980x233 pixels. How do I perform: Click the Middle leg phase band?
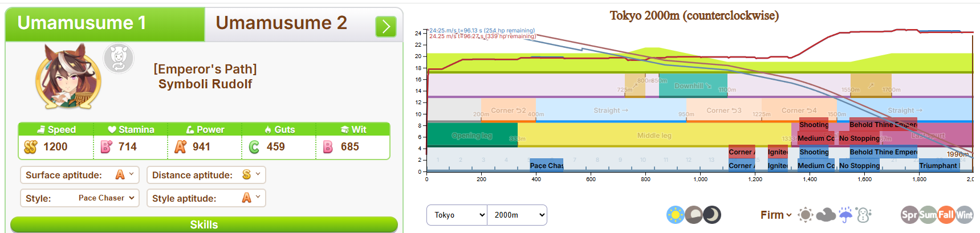[654, 135]
